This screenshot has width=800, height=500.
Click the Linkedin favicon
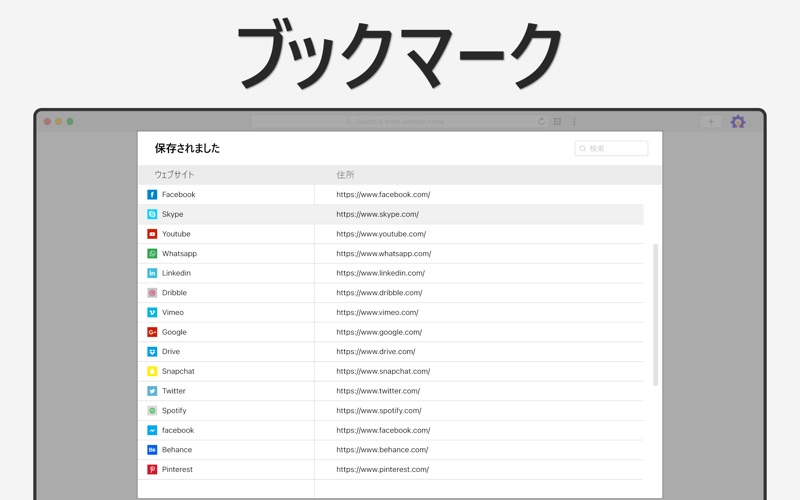[x=152, y=273]
